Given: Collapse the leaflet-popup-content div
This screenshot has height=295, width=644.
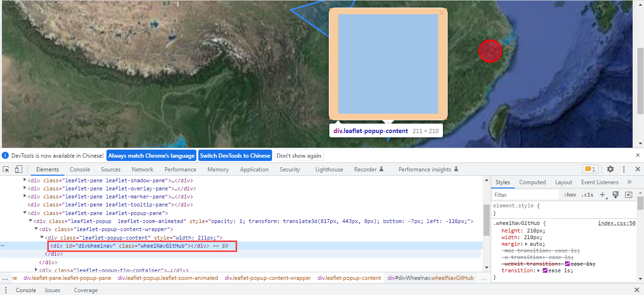Looking at the screenshot, I should click(x=42, y=237).
